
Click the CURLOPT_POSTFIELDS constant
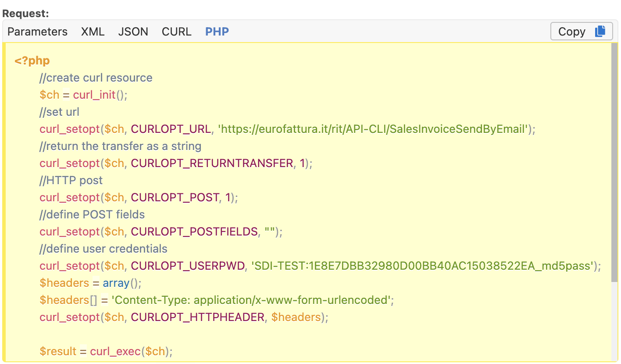point(194,232)
